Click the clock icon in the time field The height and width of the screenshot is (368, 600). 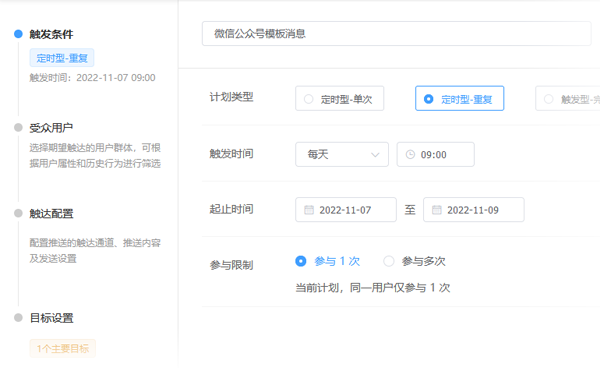(410, 155)
